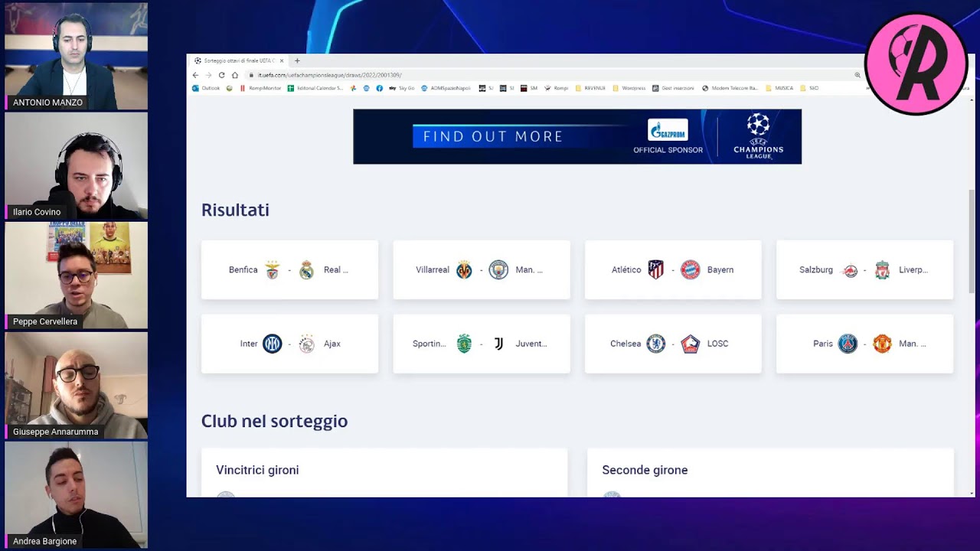The width and height of the screenshot is (980, 551).
Task: Click the Sporting crest
Action: (464, 344)
